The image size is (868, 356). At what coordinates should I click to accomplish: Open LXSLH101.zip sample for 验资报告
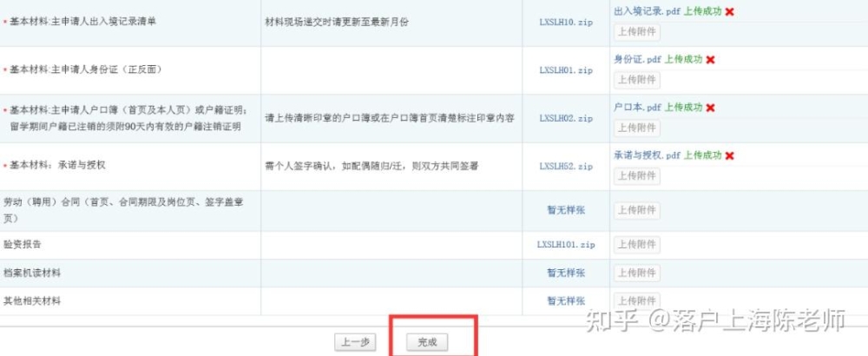tap(566, 245)
